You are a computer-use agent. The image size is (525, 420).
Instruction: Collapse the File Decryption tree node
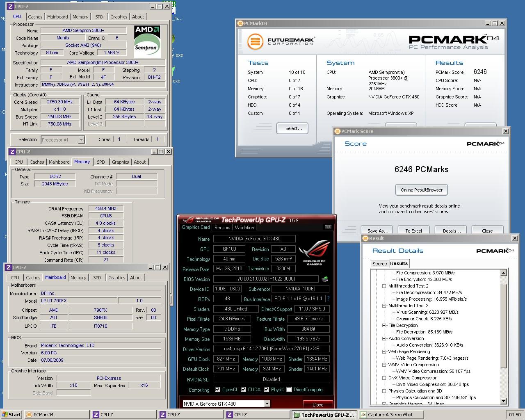coord(384,325)
